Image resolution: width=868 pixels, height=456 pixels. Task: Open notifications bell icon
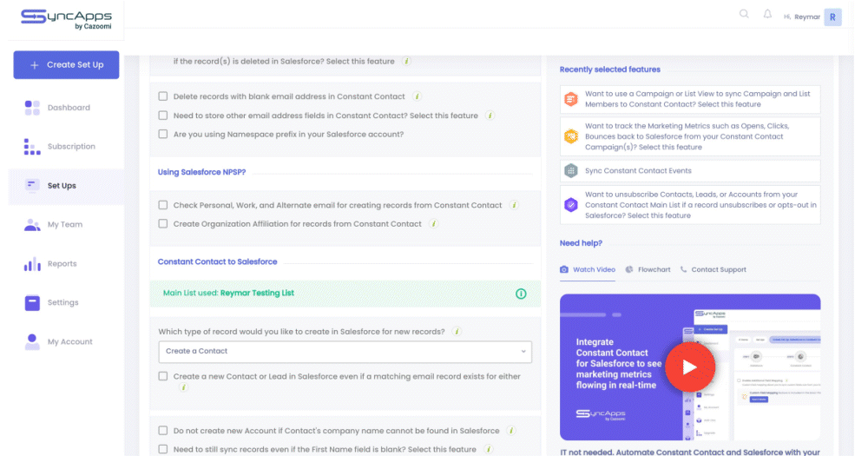[767, 15]
